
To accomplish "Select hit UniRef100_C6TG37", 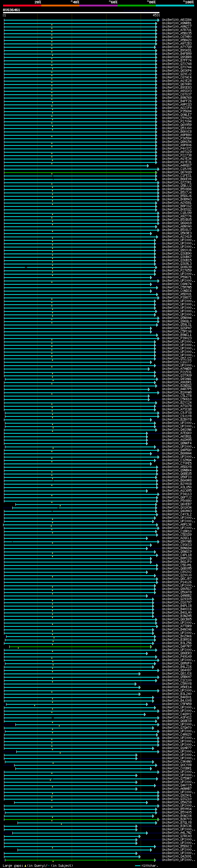I will (x=177, y=94).
